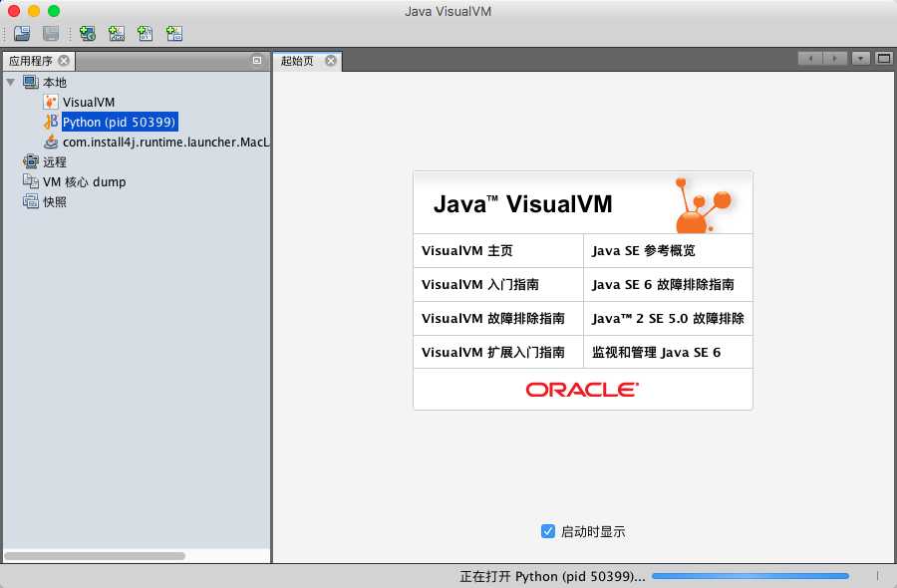897x588 pixels.
Task: Click the VM 核心 dump icon
Action: click(x=30, y=181)
